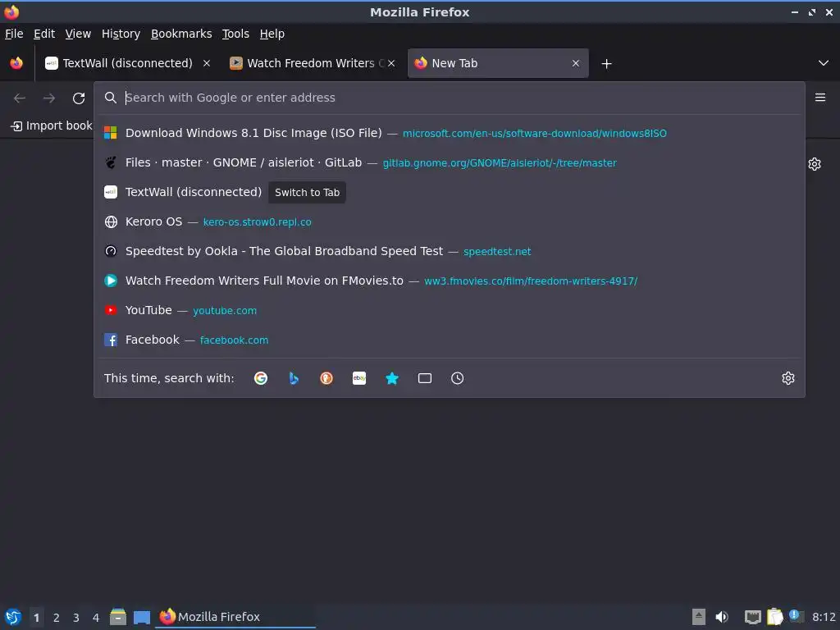Open the View menu
The width and height of the screenshot is (840, 630).
click(78, 34)
